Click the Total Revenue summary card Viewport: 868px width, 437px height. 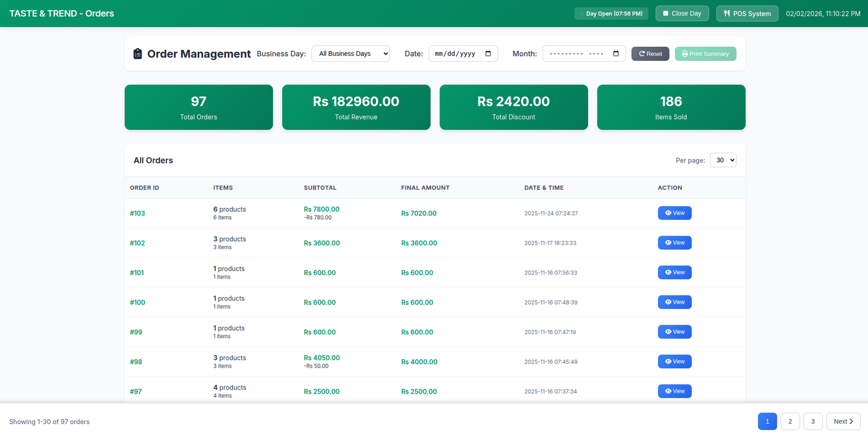(x=356, y=107)
